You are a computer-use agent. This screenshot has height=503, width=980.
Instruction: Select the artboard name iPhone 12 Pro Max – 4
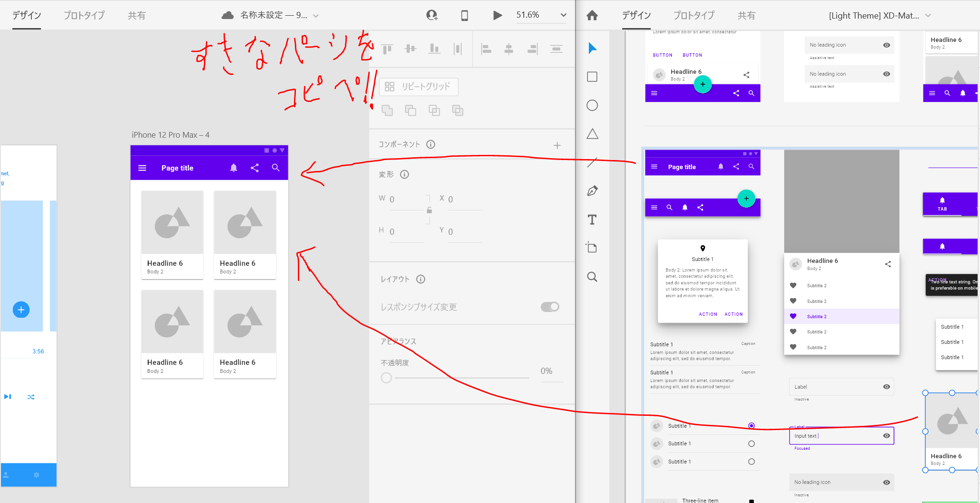click(x=171, y=135)
